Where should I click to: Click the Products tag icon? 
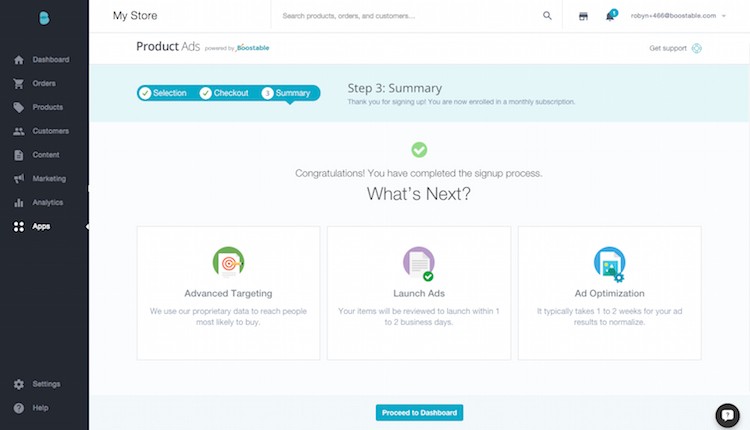tap(19, 107)
